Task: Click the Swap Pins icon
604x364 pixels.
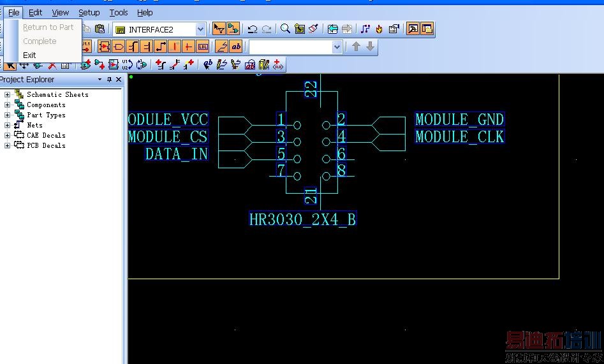Action: pyautogui.click(x=142, y=64)
